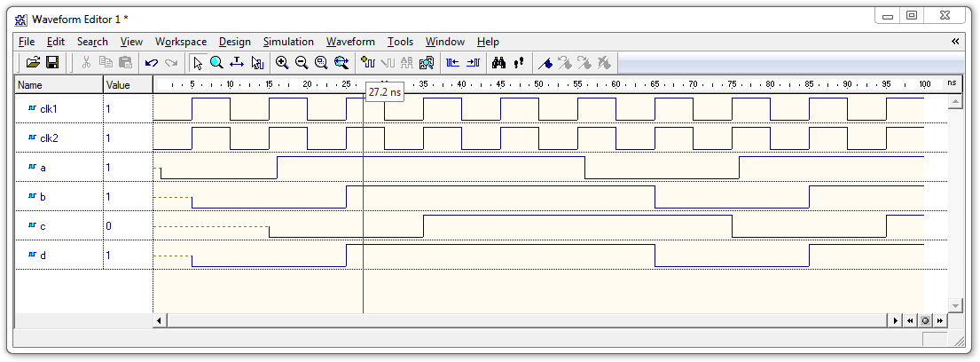Screen dimensions: 980x362
Task: Add signals with the plus-waveform icon
Action: (367, 62)
